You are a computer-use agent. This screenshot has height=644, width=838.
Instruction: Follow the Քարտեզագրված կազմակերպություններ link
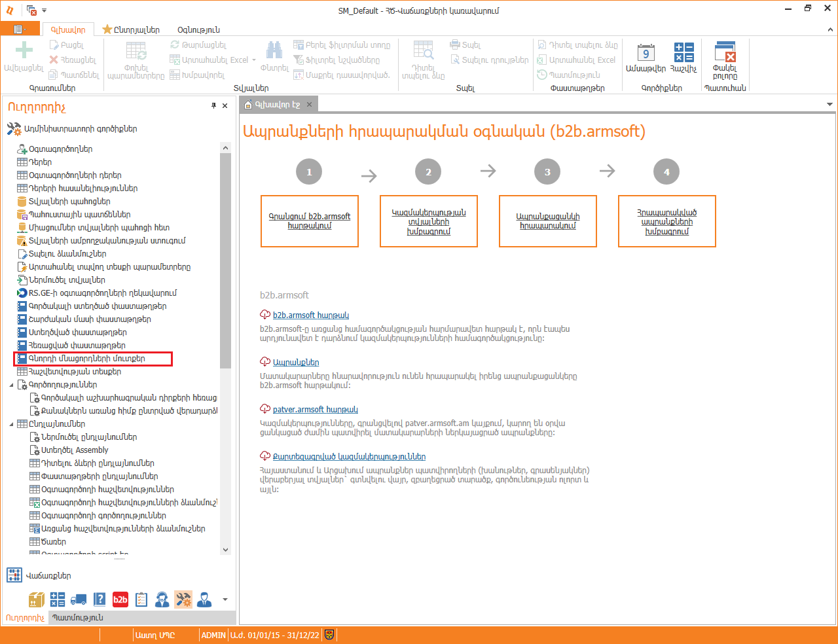[349, 456]
